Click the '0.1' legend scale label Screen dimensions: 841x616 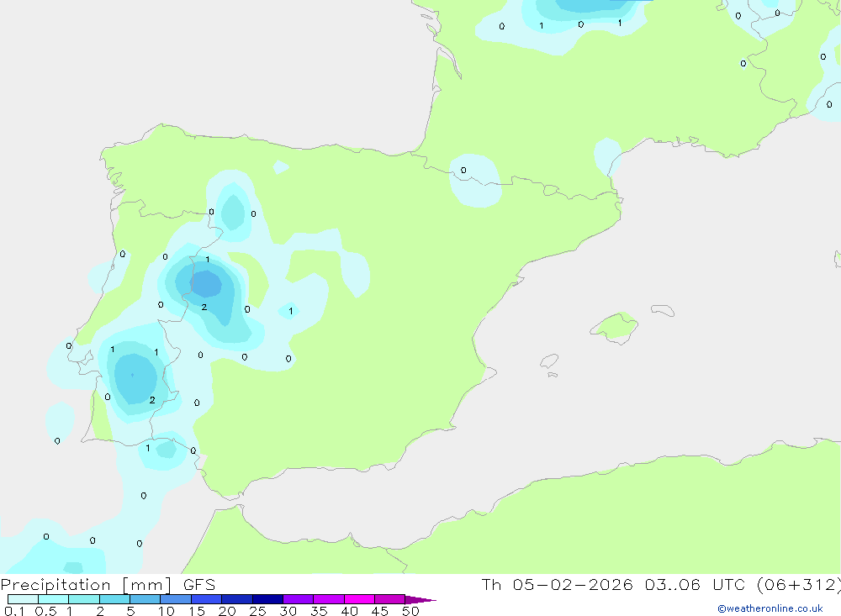pos(14,611)
